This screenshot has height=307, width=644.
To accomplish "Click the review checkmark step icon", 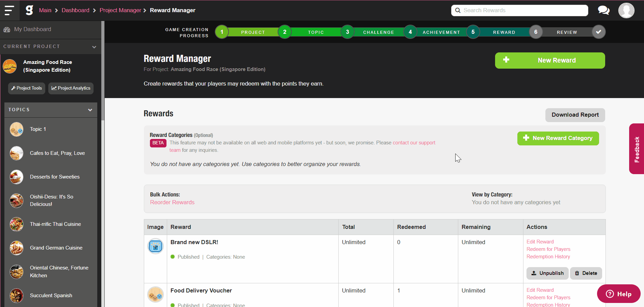I will [x=598, y=32].
